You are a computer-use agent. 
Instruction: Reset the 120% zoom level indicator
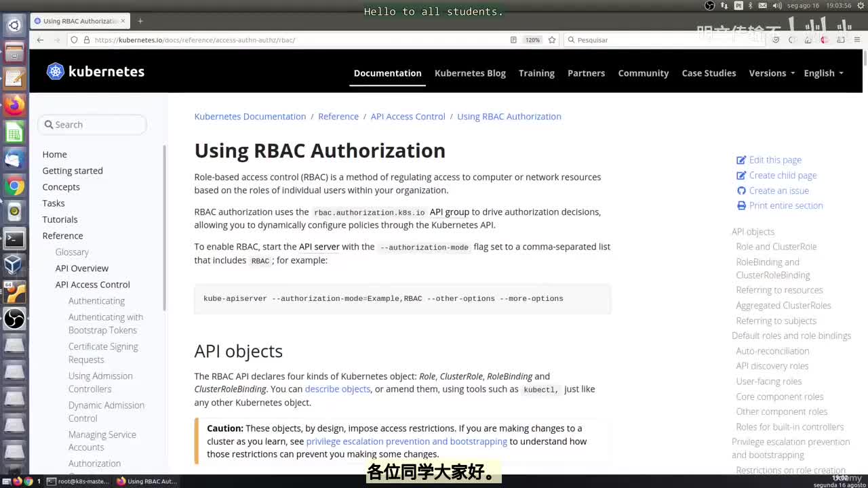pyautogui.click(x=532, y=40)
